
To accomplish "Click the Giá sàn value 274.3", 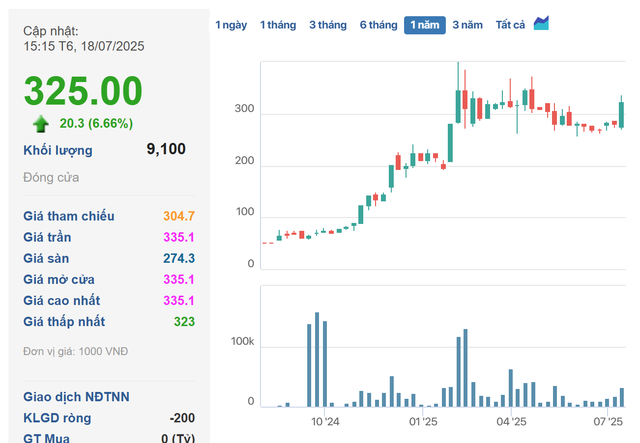I will coord(178,258).
